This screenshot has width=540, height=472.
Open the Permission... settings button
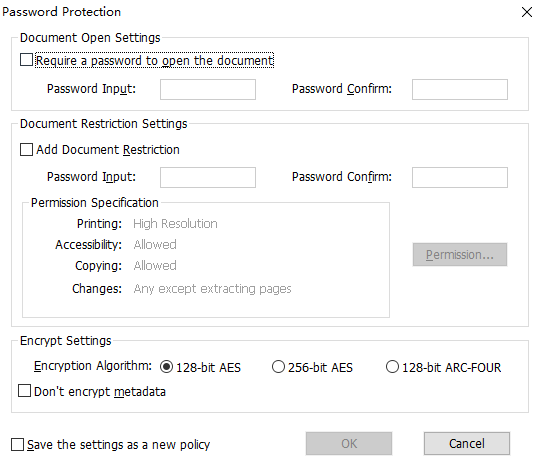pos(460,255)
